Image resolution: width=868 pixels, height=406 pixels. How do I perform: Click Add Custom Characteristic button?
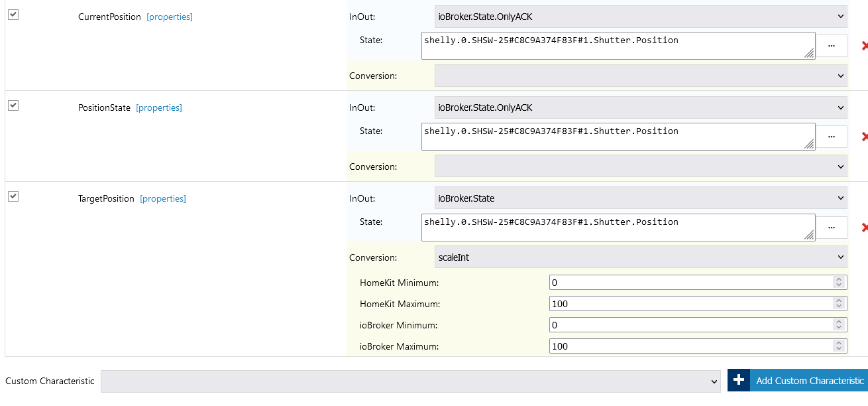coord(810,380)
